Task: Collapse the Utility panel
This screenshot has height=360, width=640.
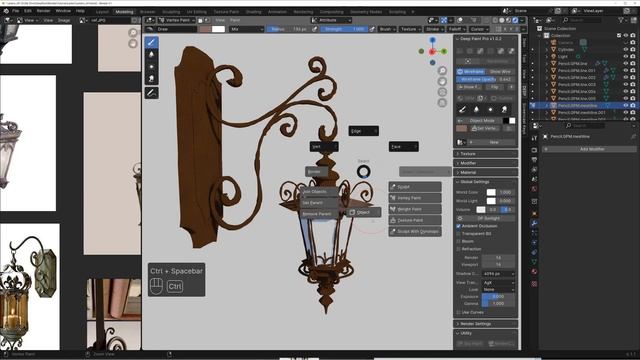Action: (x=486, y=333)
